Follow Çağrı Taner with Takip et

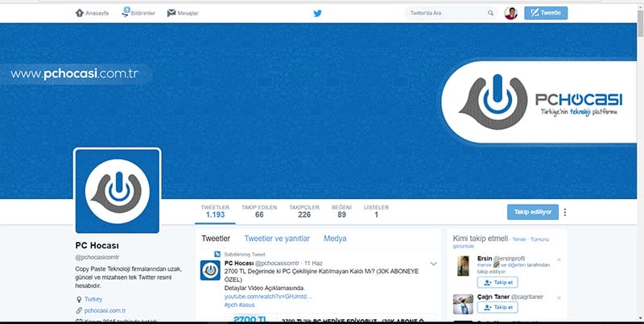click(497, 308)
